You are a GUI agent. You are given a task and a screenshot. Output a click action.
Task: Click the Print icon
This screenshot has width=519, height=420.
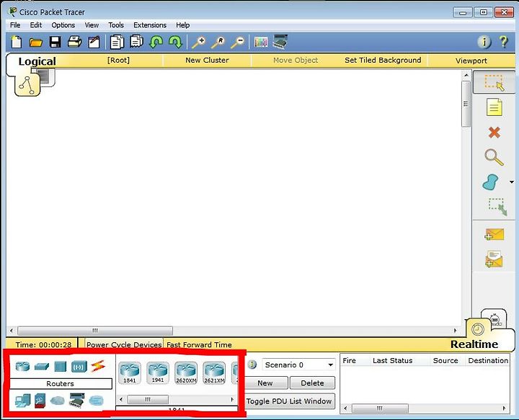click(x=74, y=42)
